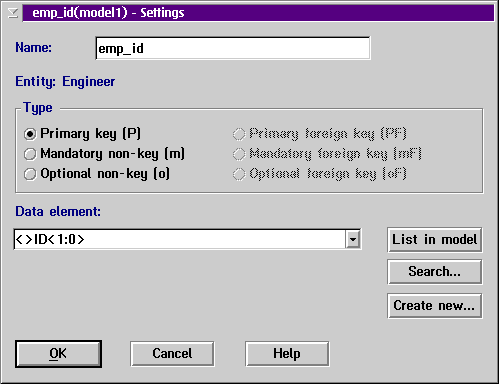Image resolution: width=499 pixels, height=384 pixels.
Task: Confirm settings with the OK button
Action: [x=58, y=354]
